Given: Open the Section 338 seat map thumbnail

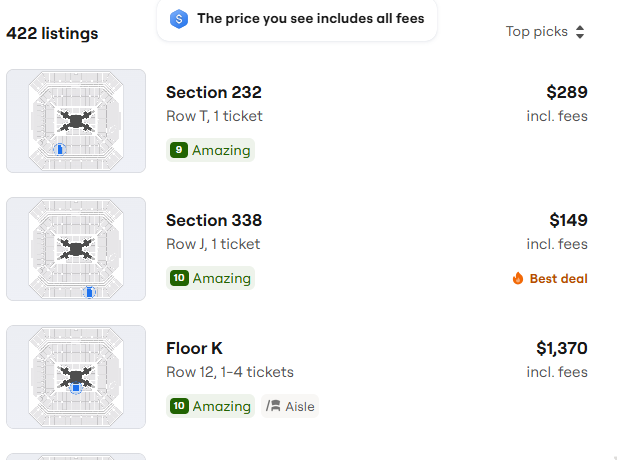Looking at the screenshot, I should 76,249.
